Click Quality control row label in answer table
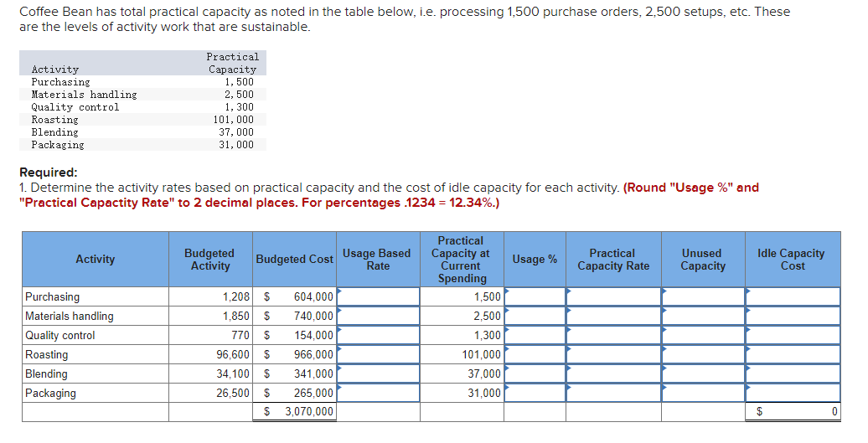Viewport: 868px width, 443px height. coord(59,336)
